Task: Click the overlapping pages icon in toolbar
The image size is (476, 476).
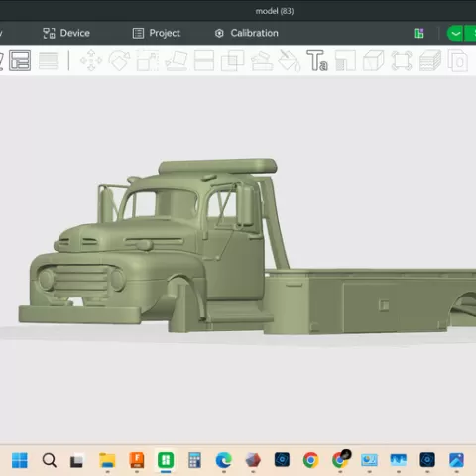Action: (x=458, y=60)
